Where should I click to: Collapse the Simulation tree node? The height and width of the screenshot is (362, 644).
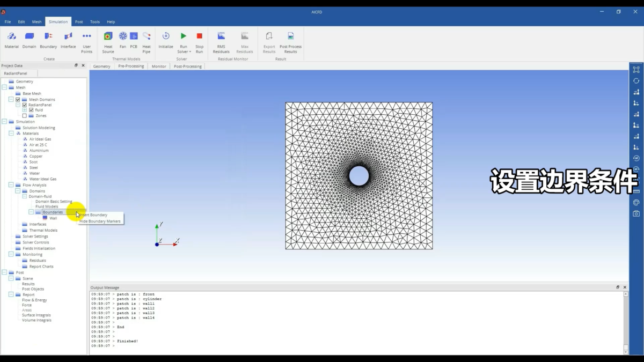point(4,122)
